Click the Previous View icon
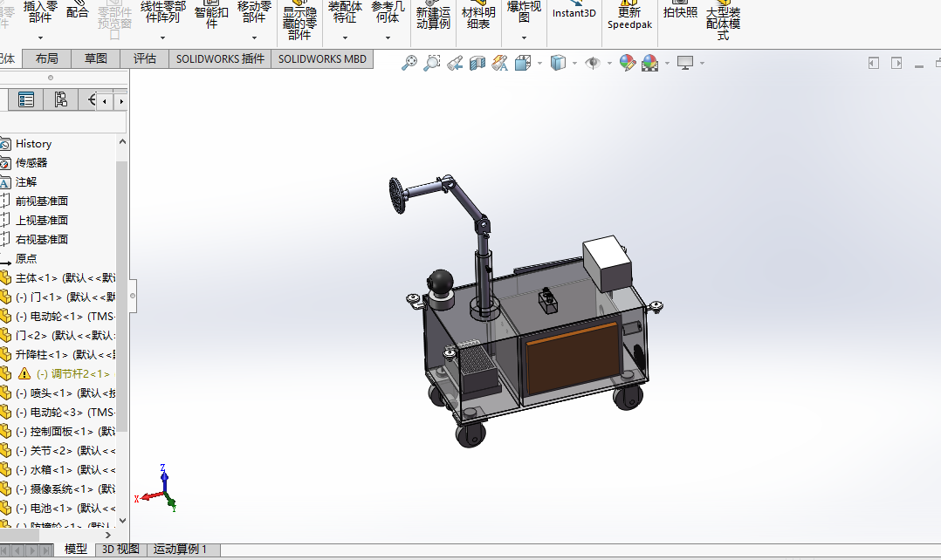The image size is (941, 560). [454, 63]
